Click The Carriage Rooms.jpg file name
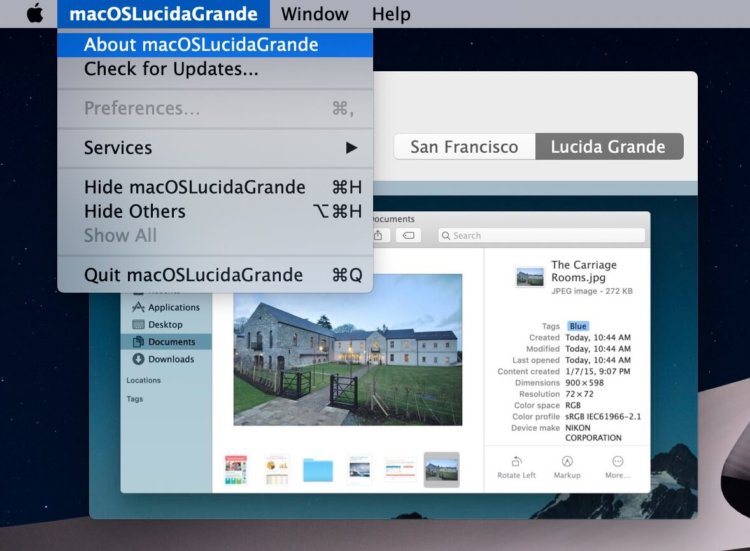Screen dimensions: 750x551 pos(584,271)
